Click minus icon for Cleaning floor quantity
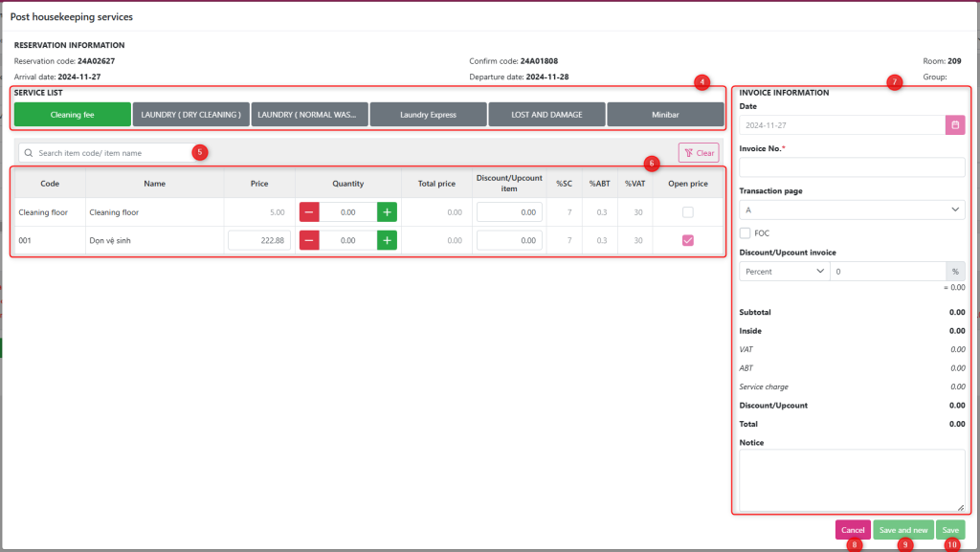The width and height of the screenshot is (980, 552). click(309, 212)
